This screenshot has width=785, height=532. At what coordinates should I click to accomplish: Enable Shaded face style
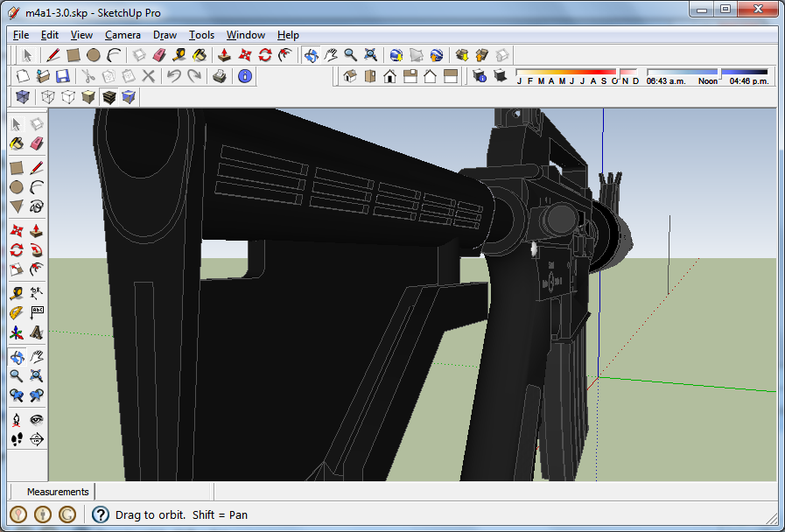(88, 96)
